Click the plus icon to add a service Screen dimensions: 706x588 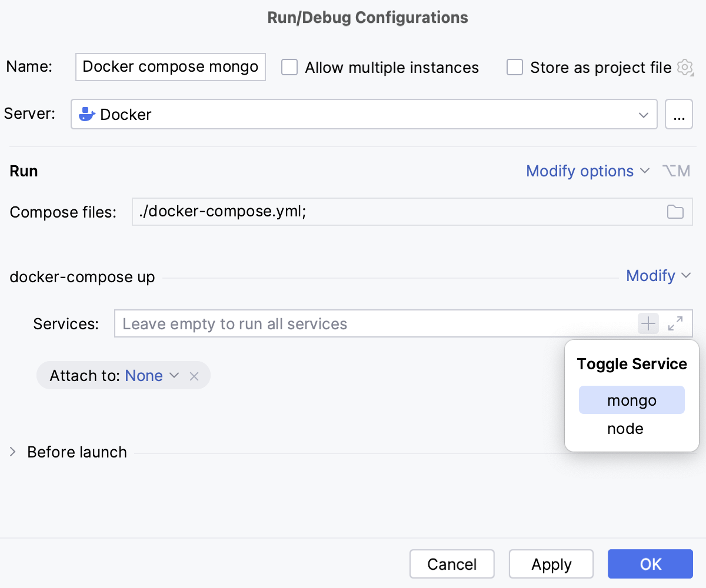click(x=648, y=323)
